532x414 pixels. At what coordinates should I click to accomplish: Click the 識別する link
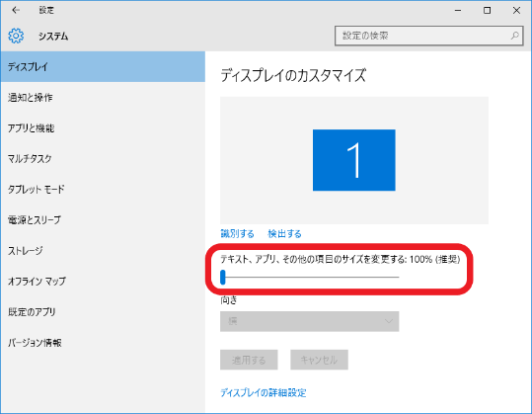[237, 233]
